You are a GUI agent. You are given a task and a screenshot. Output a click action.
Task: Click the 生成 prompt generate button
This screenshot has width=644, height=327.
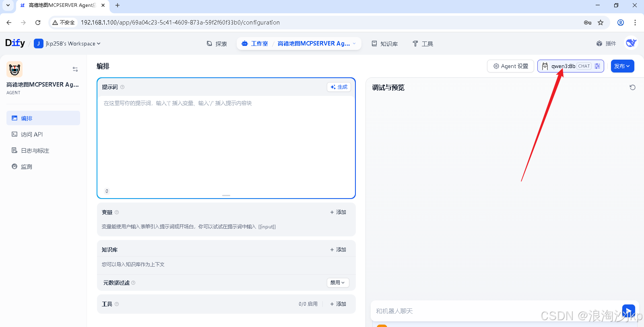pos(339,87)
